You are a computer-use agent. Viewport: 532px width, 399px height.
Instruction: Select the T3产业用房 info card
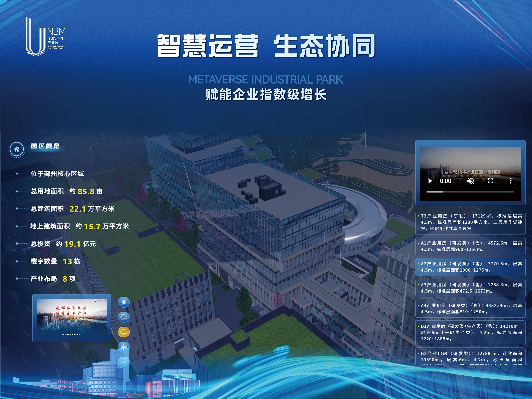[x=470, y=222]
